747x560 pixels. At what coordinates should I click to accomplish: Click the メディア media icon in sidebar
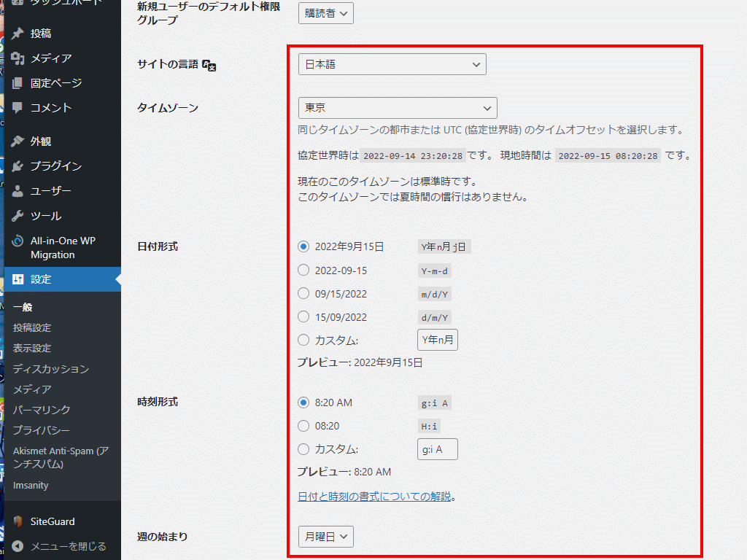18,58
